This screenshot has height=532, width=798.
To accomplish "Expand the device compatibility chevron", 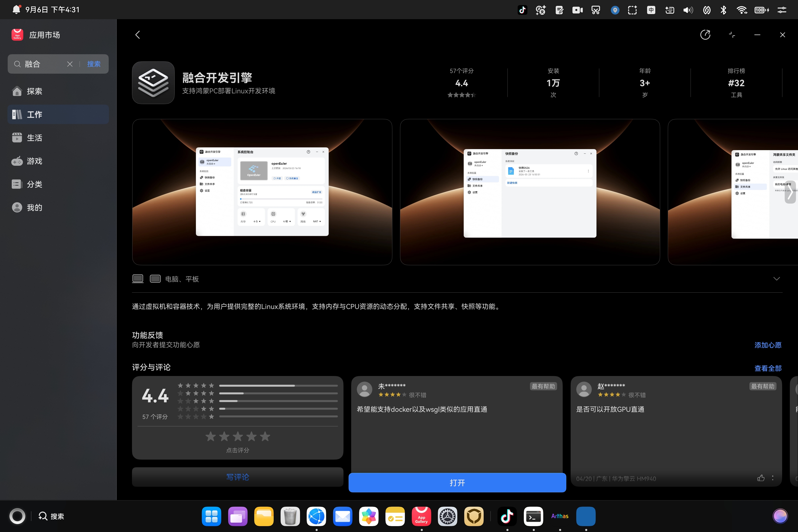I will pos(776,279).
